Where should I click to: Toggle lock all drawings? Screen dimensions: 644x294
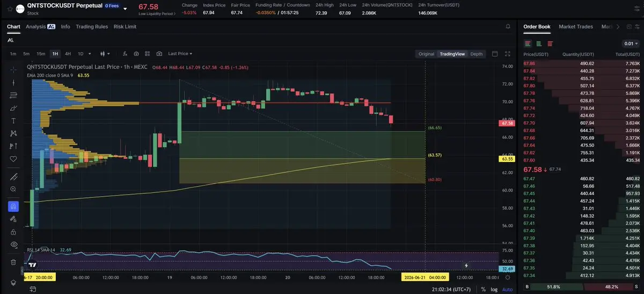(x=13, y=232)
